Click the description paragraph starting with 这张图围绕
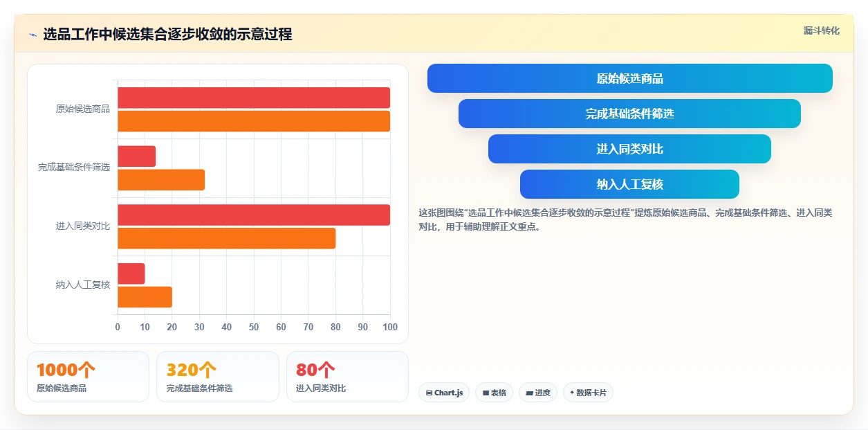 click(x=625, y=220)
